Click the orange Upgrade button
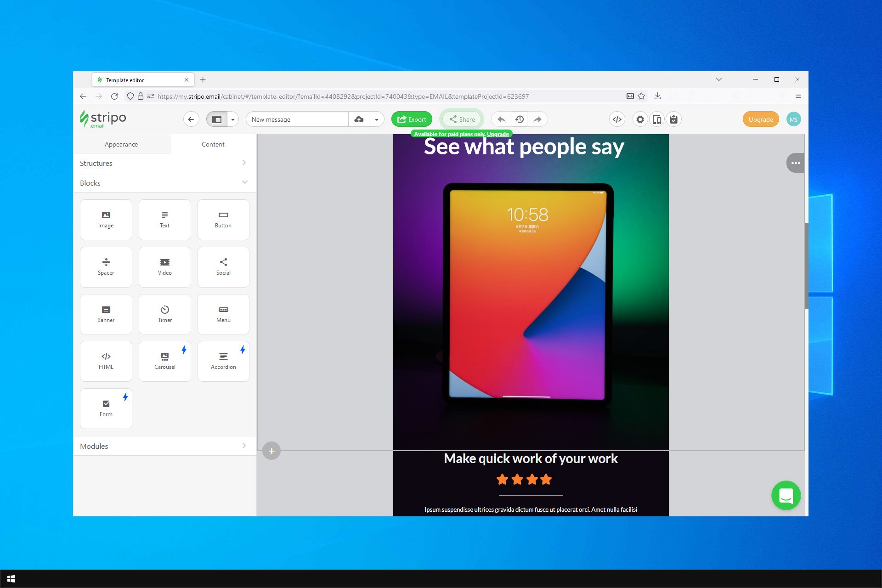 pos(761,119)
